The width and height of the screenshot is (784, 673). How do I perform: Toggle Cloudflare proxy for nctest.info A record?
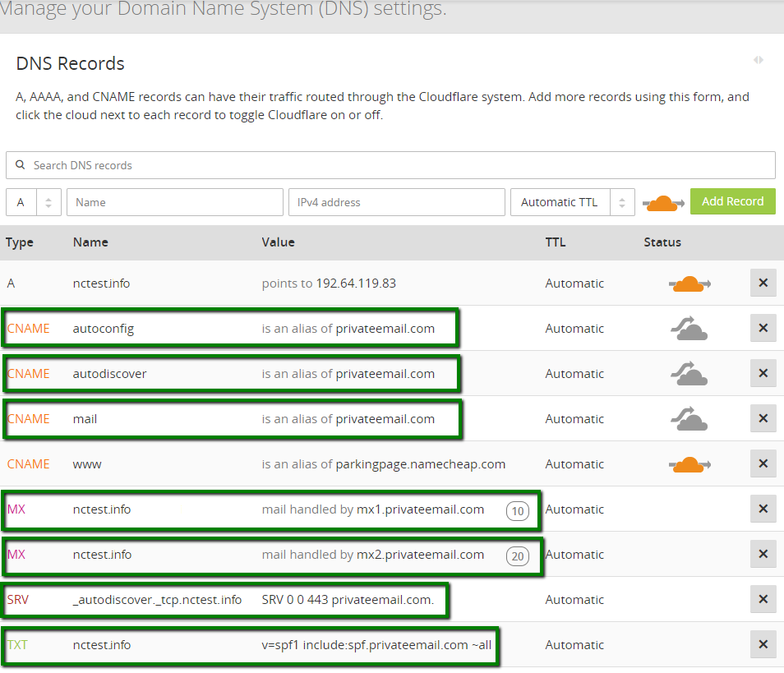(689, 284)
